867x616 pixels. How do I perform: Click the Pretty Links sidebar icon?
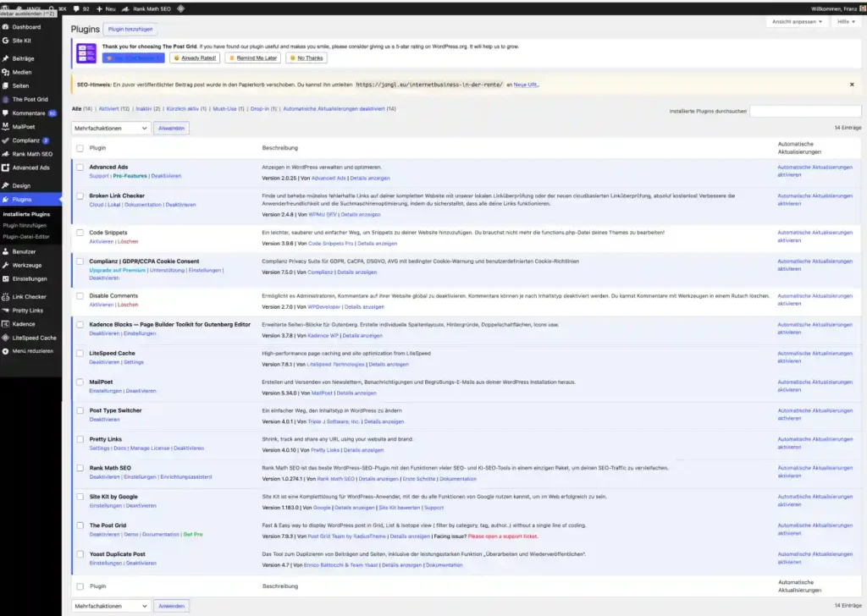tap(6, 311)
